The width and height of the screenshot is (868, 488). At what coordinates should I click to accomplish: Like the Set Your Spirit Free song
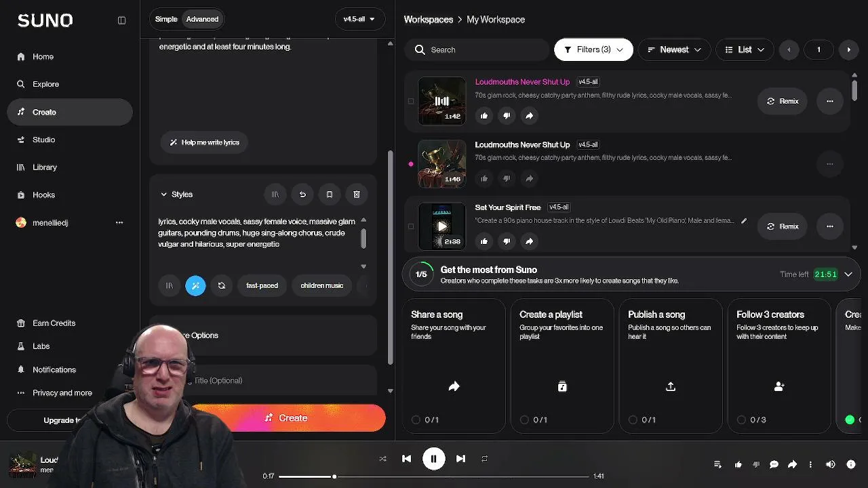484,241
